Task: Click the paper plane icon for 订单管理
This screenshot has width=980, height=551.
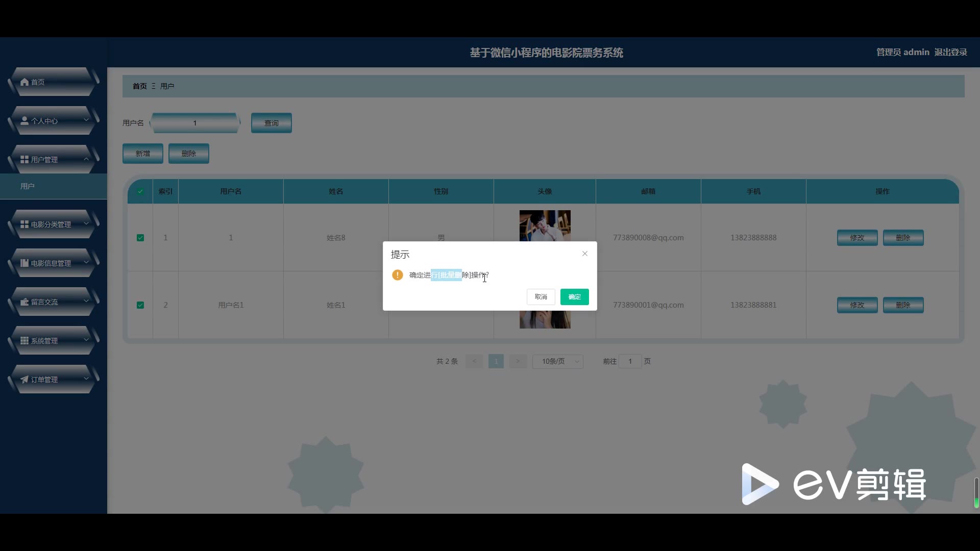Action: pos(24,380)
